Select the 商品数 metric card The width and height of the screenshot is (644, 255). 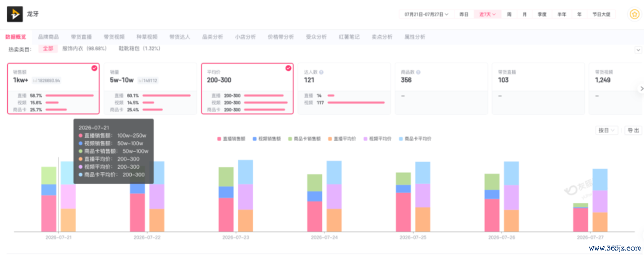442,89
